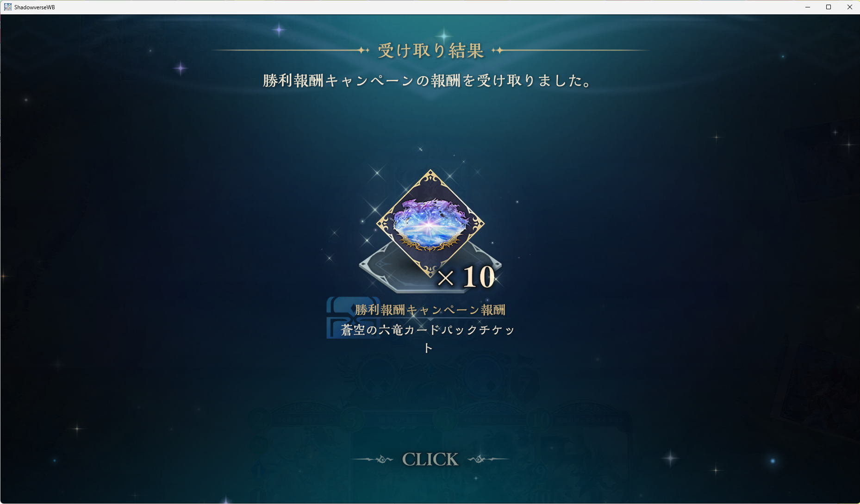Viewport: 860px width, 504px height.
Task: Click the CLICK prompt to continue
Action: pos(430,459)
